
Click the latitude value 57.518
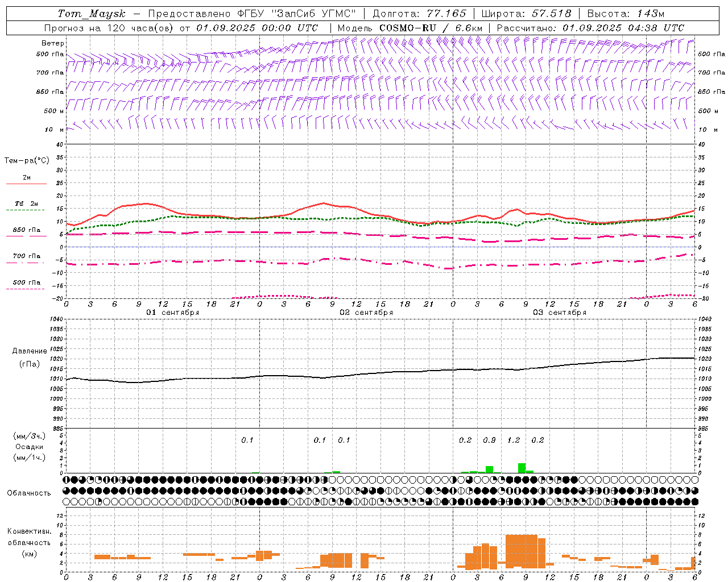point(551,14)
